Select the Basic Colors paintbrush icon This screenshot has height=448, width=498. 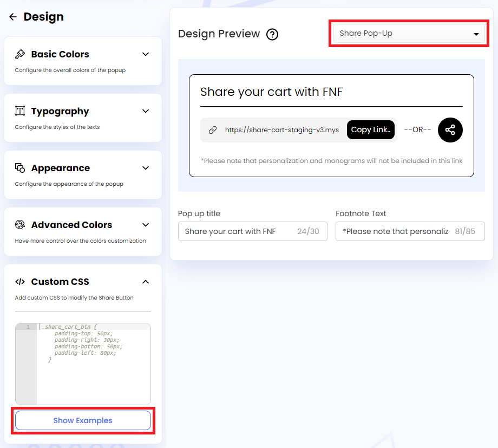pos(20,54)
